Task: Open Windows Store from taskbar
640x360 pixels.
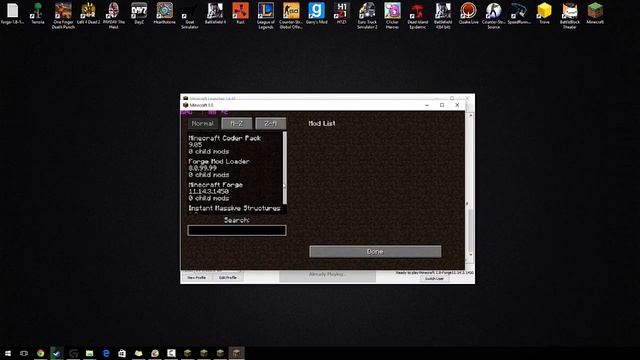Action: coord(122,353)
